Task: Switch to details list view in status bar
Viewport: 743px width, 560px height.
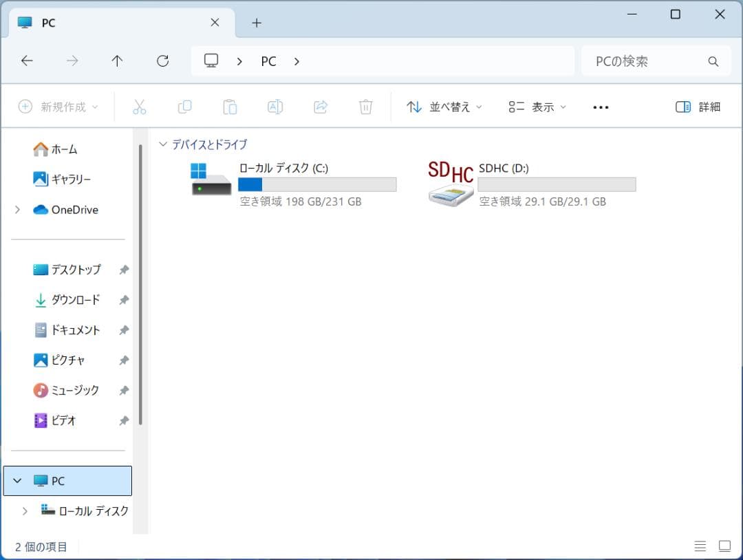Action: tap(700, 546)
